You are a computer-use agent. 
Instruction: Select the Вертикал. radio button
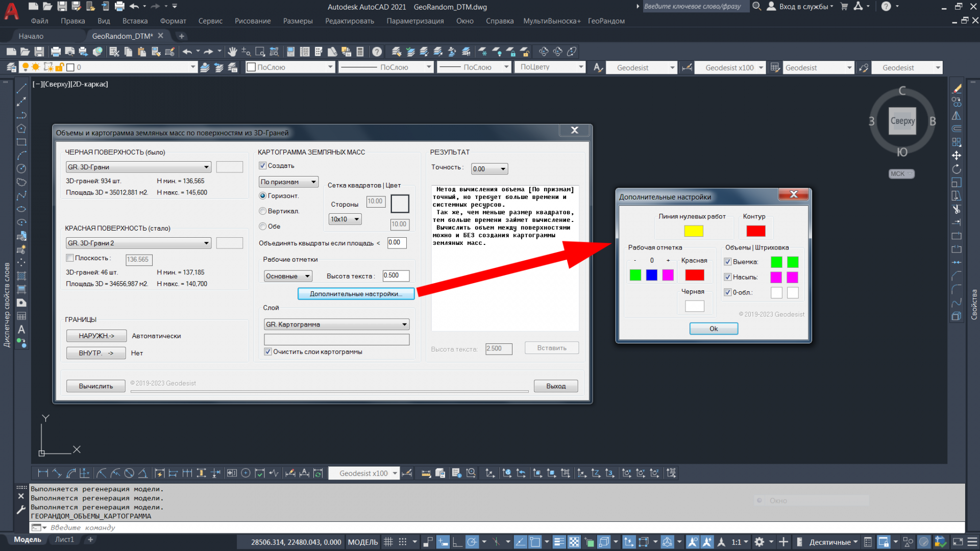263,211
